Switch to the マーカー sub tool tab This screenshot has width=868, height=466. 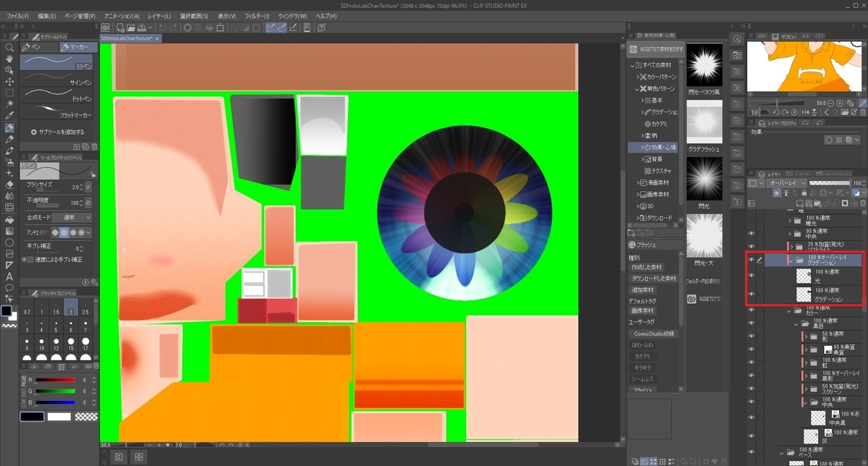coord(77,47)
